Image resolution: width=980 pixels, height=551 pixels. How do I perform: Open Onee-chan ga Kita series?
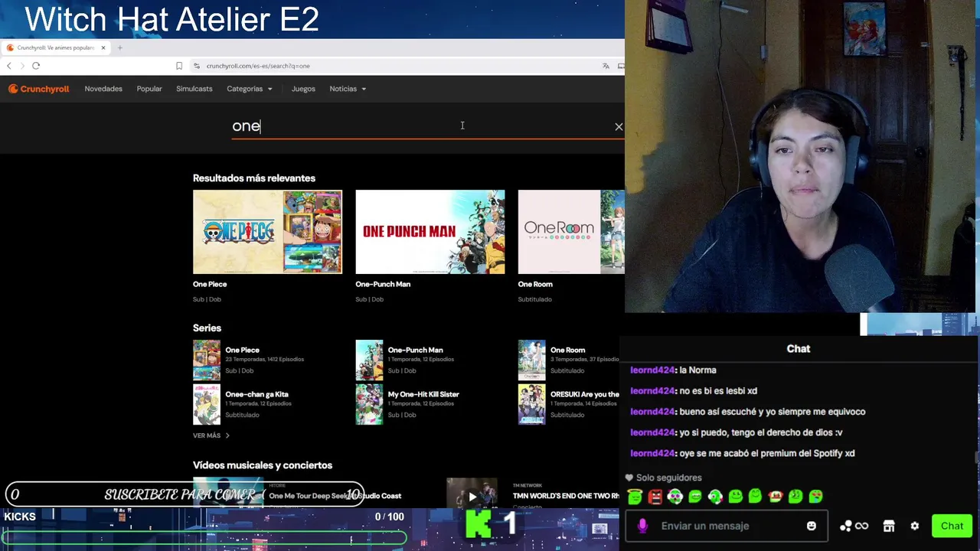click(256, 394)
